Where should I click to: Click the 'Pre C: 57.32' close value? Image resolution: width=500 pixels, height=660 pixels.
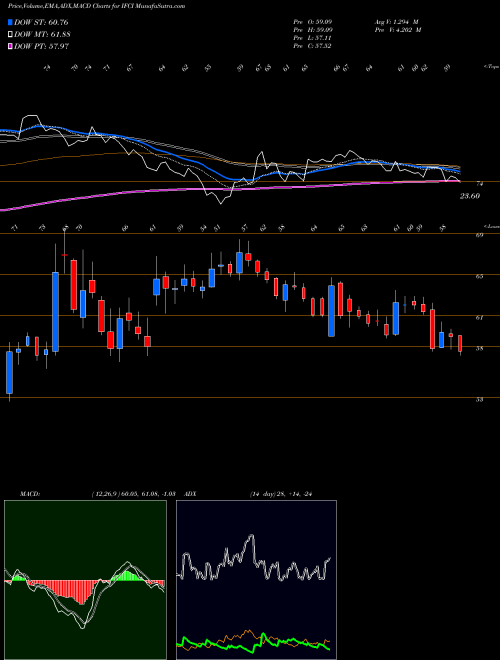[x=314, y=46]
